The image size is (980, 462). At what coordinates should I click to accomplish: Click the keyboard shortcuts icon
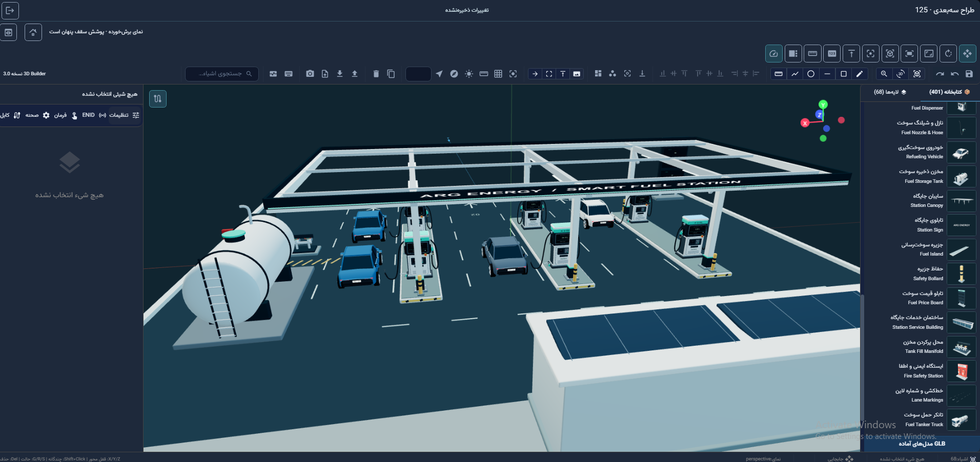[289, 74]
